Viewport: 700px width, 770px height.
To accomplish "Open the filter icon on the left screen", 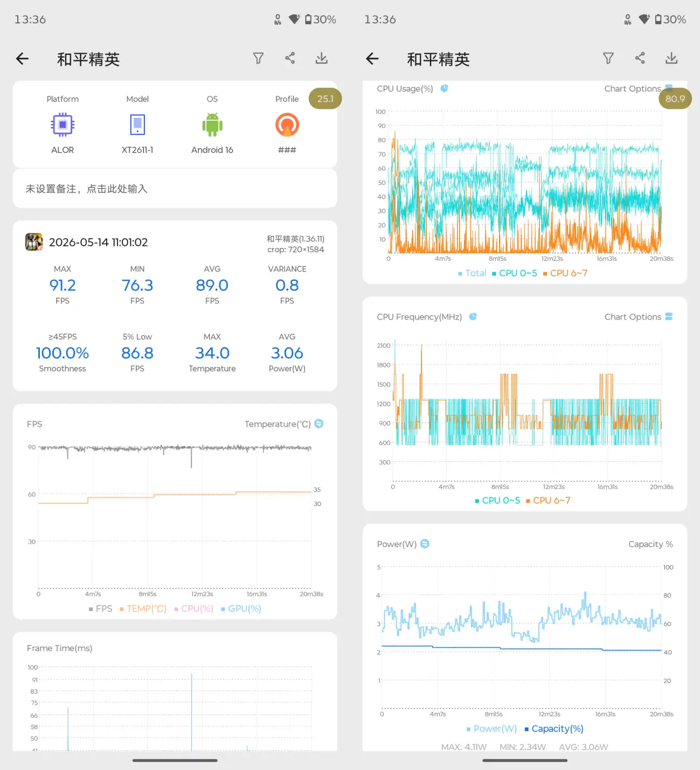I will coord(259,58).
